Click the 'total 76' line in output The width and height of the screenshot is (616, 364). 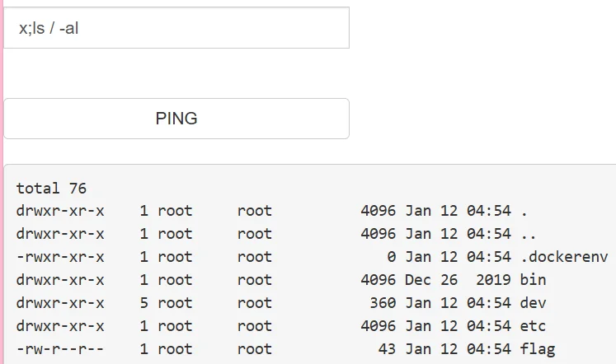[51, 189]
